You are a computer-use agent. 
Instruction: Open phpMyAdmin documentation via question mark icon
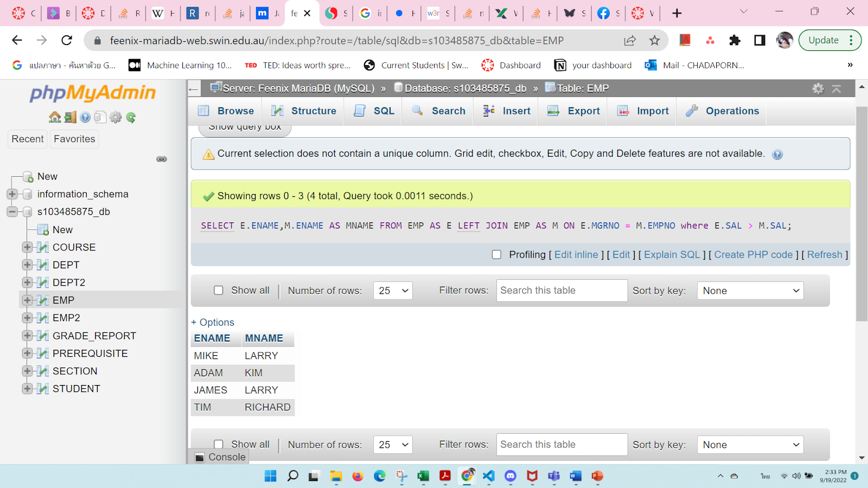pos(85,117)
